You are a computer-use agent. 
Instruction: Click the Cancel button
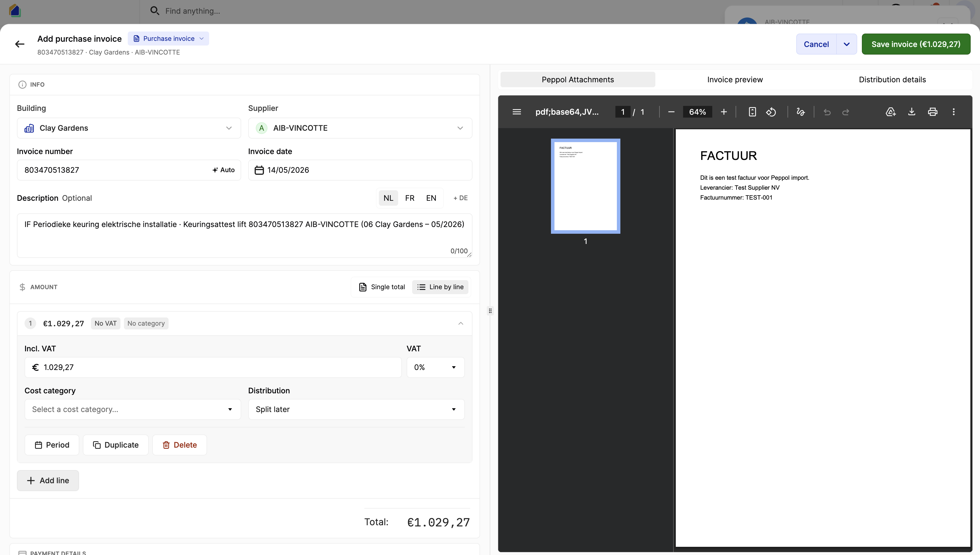[x=816, y=44]
